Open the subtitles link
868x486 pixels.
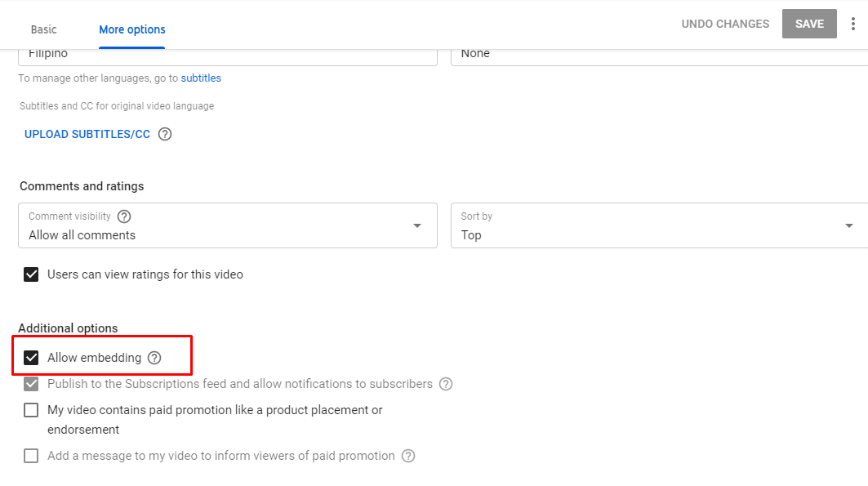point(201,78)
